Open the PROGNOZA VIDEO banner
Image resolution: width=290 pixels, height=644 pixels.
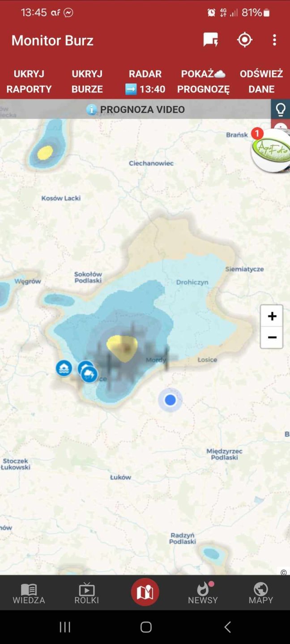click(136, 109)
